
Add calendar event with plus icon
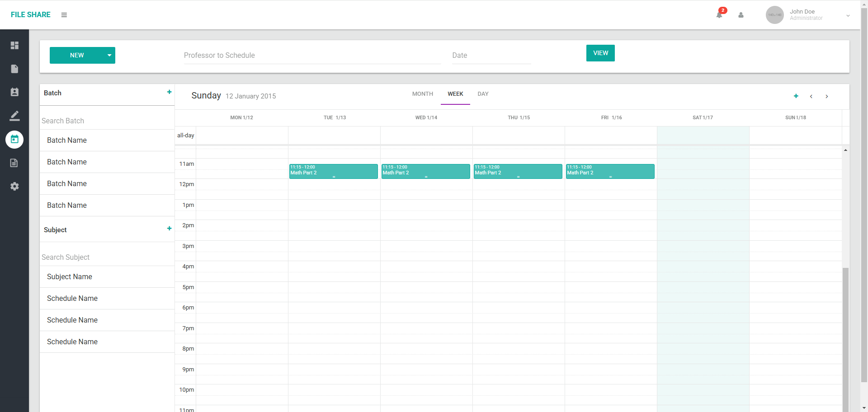(796, 96)
